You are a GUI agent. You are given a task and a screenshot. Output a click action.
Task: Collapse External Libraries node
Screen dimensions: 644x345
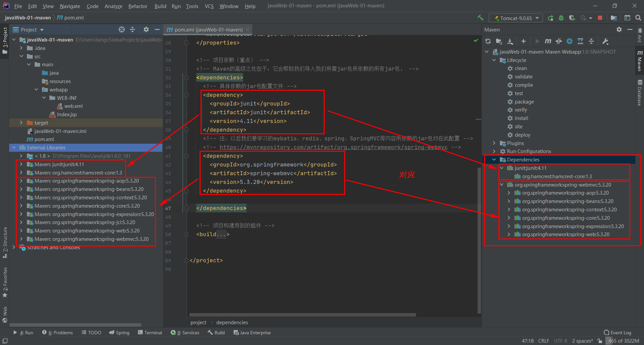pyautogui.click(x=14, y=148)
